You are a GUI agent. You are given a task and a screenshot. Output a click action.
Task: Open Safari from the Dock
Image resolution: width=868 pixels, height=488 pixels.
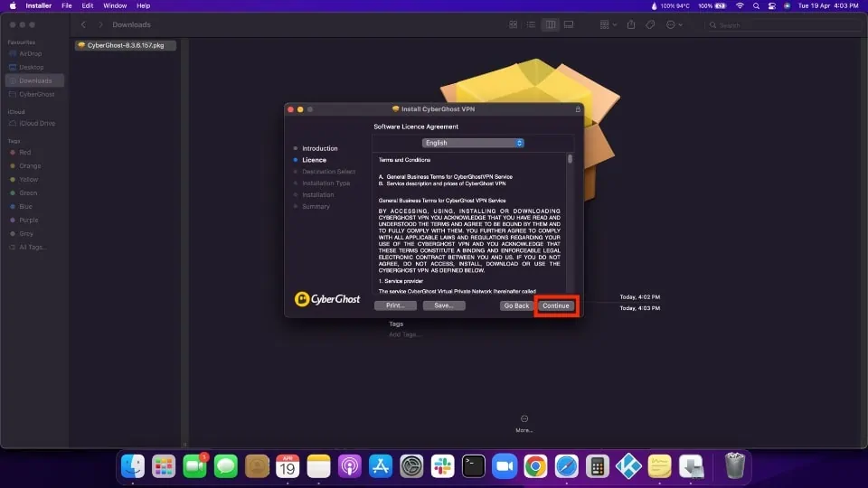click(567, 466)
